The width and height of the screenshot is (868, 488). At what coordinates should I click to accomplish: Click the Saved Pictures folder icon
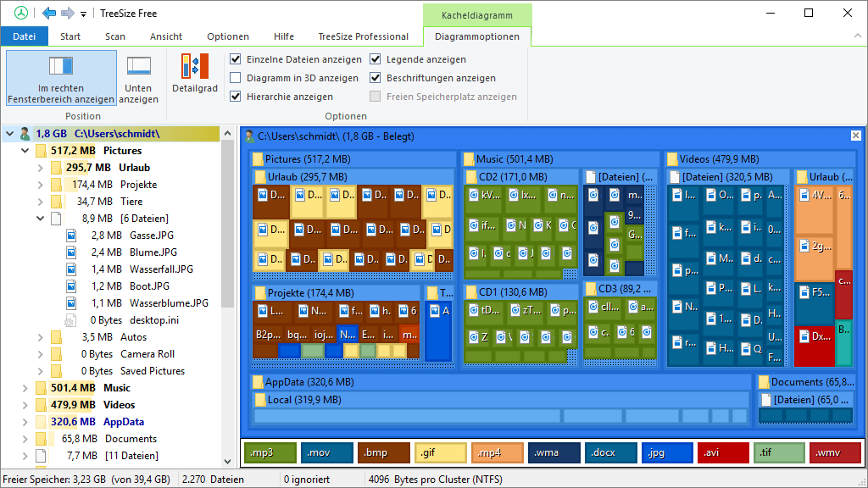tap(56, 371)
